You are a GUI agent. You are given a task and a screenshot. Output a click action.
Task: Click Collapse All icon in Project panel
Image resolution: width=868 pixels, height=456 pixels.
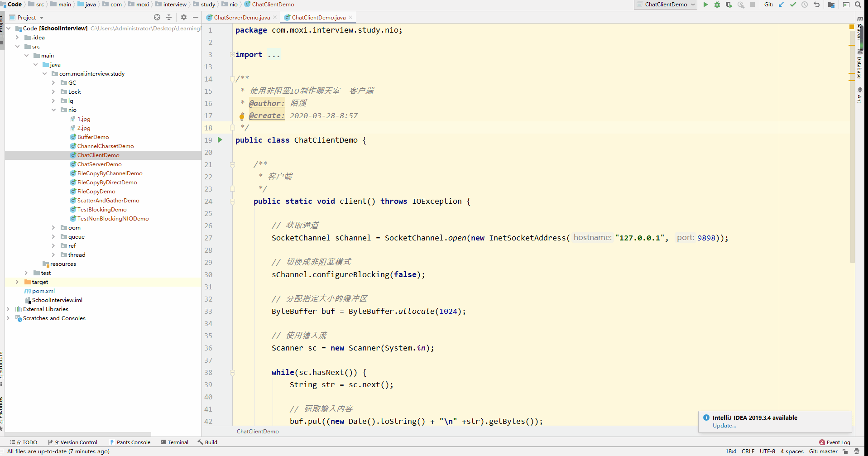(x=169, y=17)
